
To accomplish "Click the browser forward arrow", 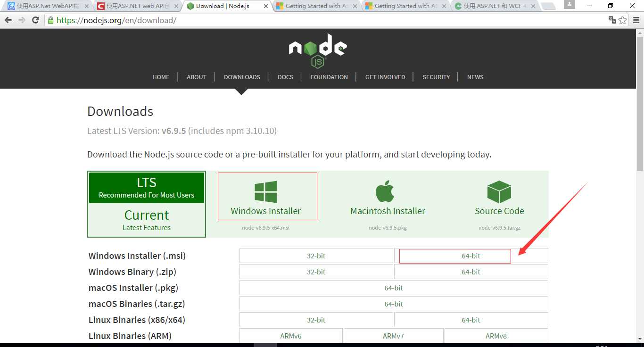I will [22, 20].
